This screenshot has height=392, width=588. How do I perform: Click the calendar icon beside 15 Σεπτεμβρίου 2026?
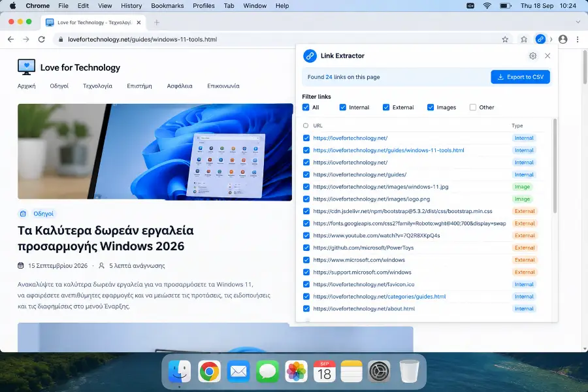21,266
